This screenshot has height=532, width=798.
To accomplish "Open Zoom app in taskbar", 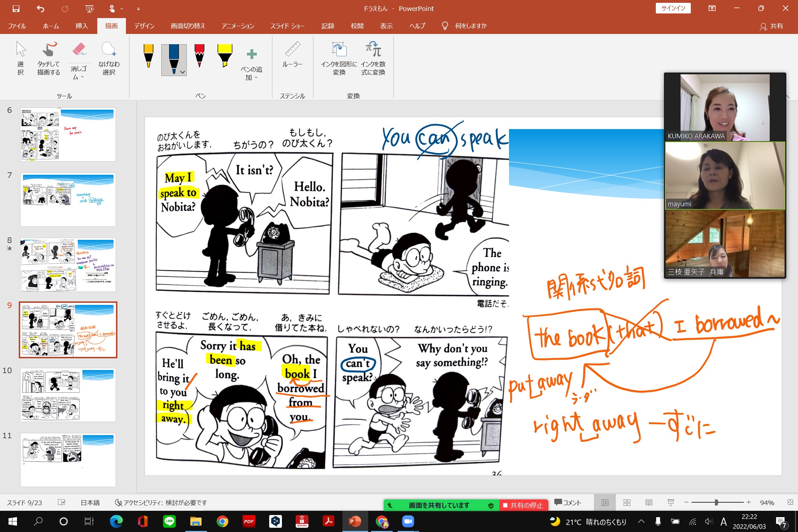I will click(x=408, y=521).
